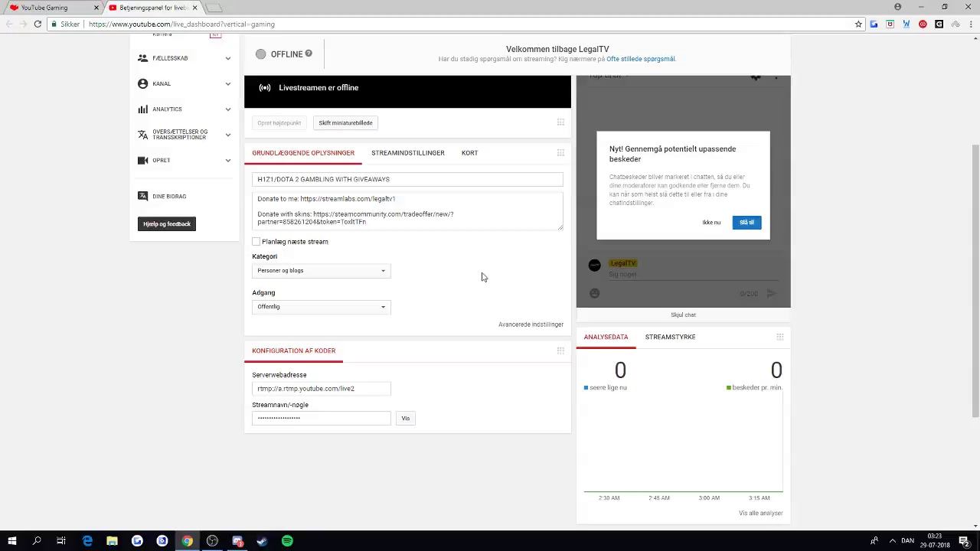Click the red circular extension icon
Screen dimensions: 980x551
(923, 24)
